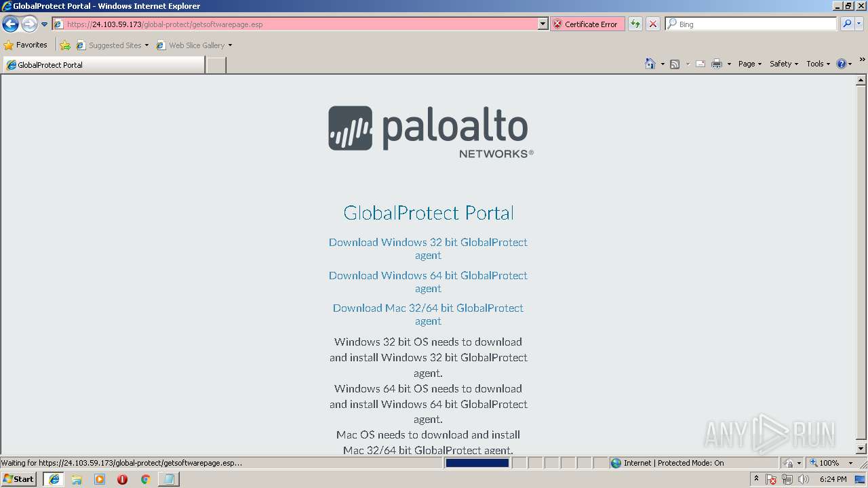Image resolution: width=868 pixels, height=488 pixels.
Task: Click the volume speaker tray icon
Action: tap(804, 479)
